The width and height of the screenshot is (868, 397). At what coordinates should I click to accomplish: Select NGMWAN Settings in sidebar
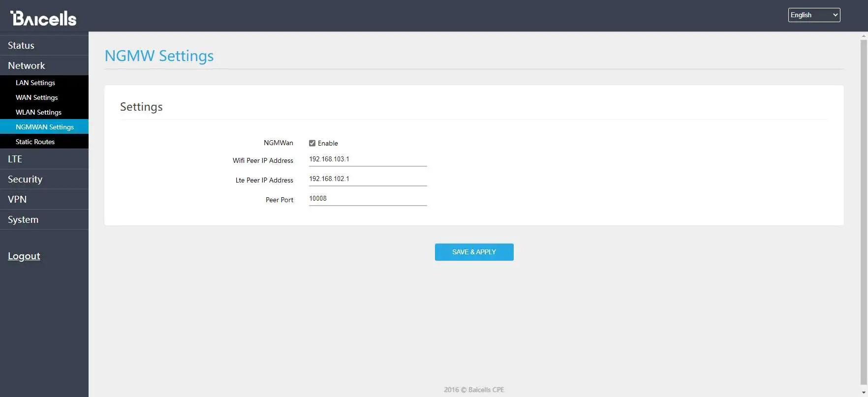click(x=44, y=127)
